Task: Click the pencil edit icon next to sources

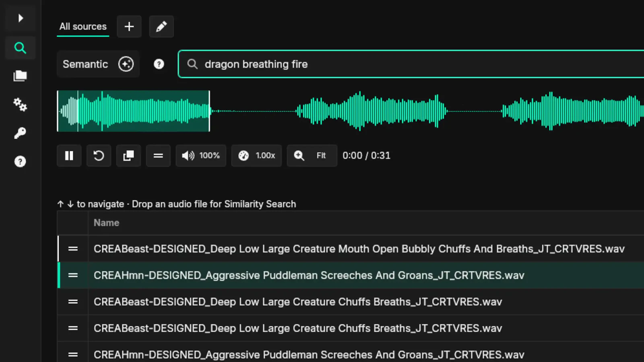Action: [x=161, y=27]
